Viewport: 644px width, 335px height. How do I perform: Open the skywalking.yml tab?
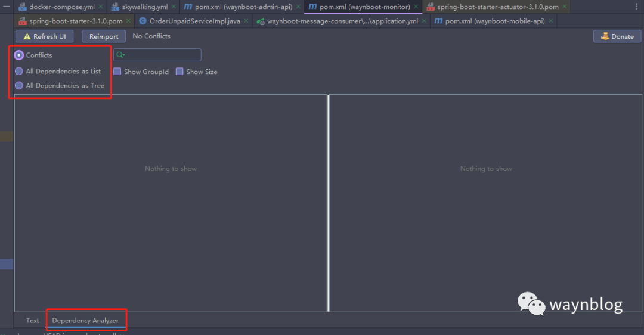(144, 7)
